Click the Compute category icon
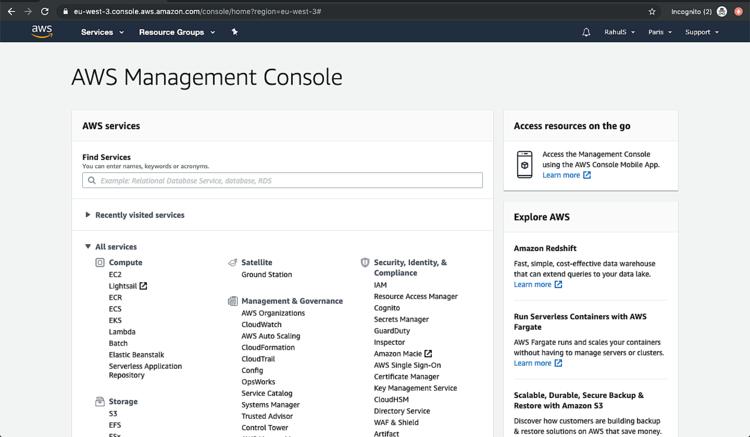This screenshot has height=437, width=750. click(x=99, y=262)
